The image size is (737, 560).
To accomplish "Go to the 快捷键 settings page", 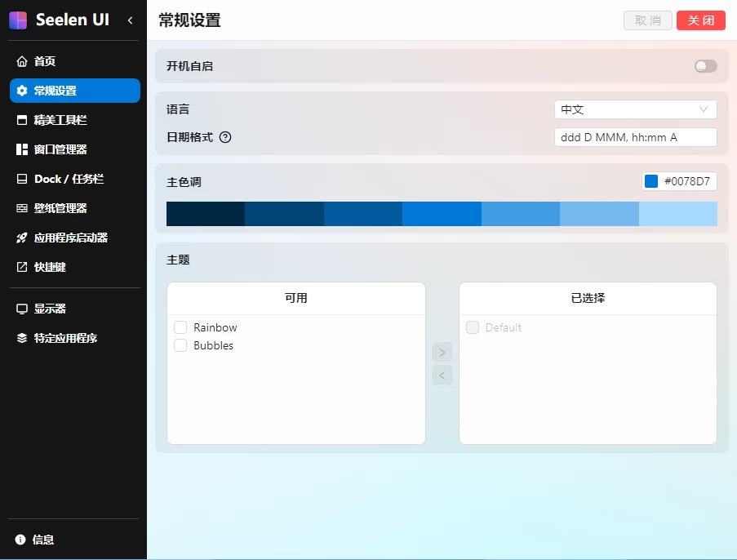I will point(50,267).
